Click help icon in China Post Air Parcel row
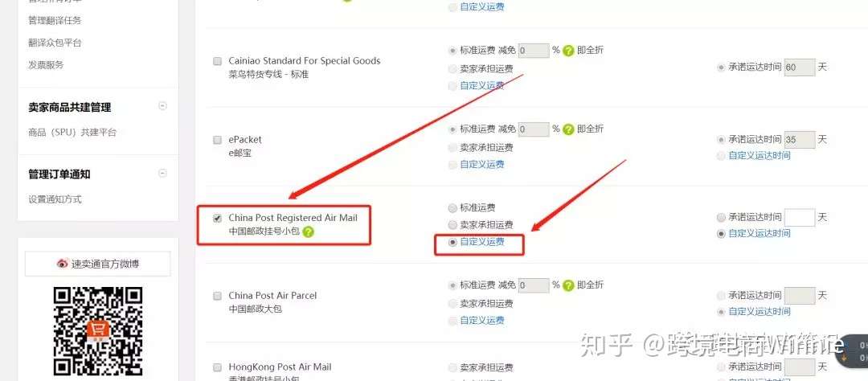Viewport: 868px width, 381px height. [x=568, y=286]
